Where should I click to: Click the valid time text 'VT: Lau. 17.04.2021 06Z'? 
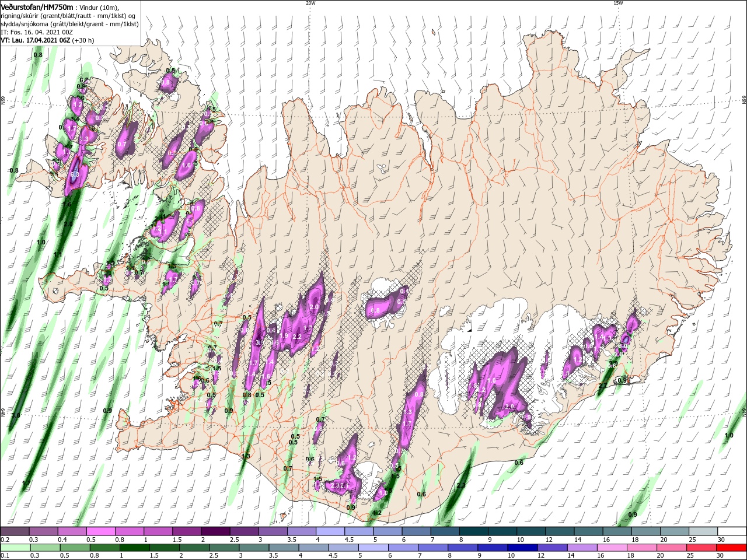point(36,40)
